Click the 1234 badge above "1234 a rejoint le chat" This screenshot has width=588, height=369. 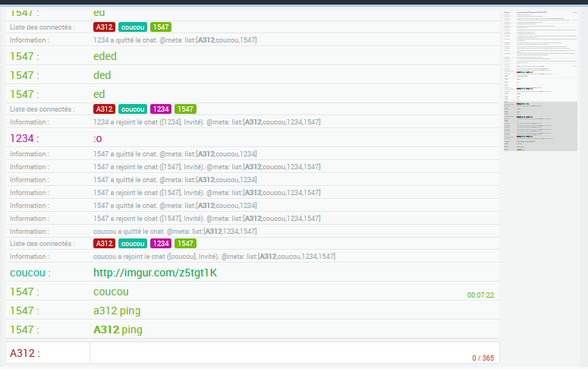pyautogui.click(x=161, y=109)
